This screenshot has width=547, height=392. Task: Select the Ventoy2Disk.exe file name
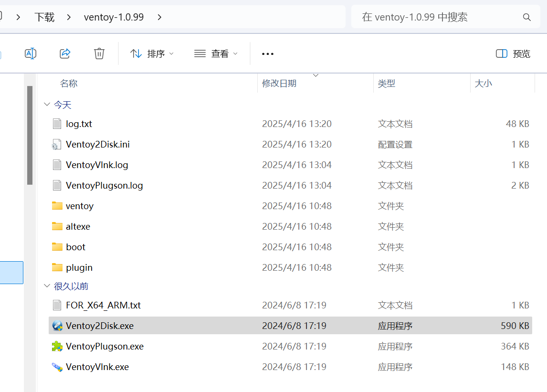[x=100, y=326]
